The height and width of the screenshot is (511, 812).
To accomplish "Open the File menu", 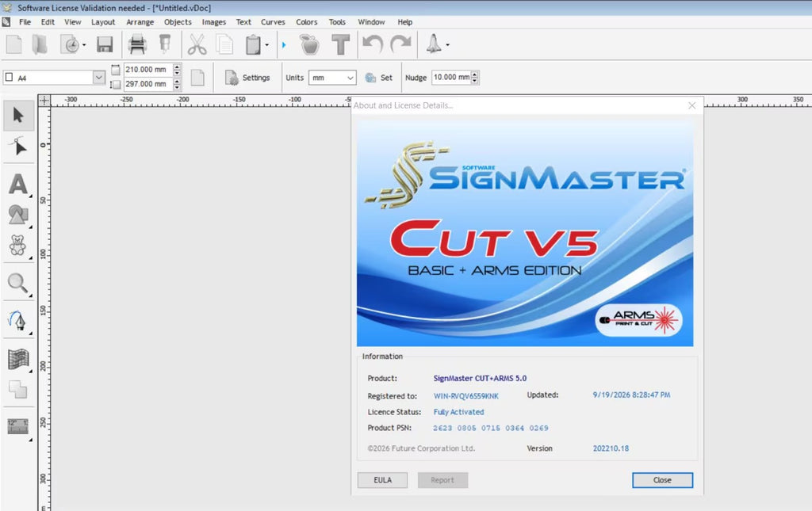I will click(x=25, y=22).
